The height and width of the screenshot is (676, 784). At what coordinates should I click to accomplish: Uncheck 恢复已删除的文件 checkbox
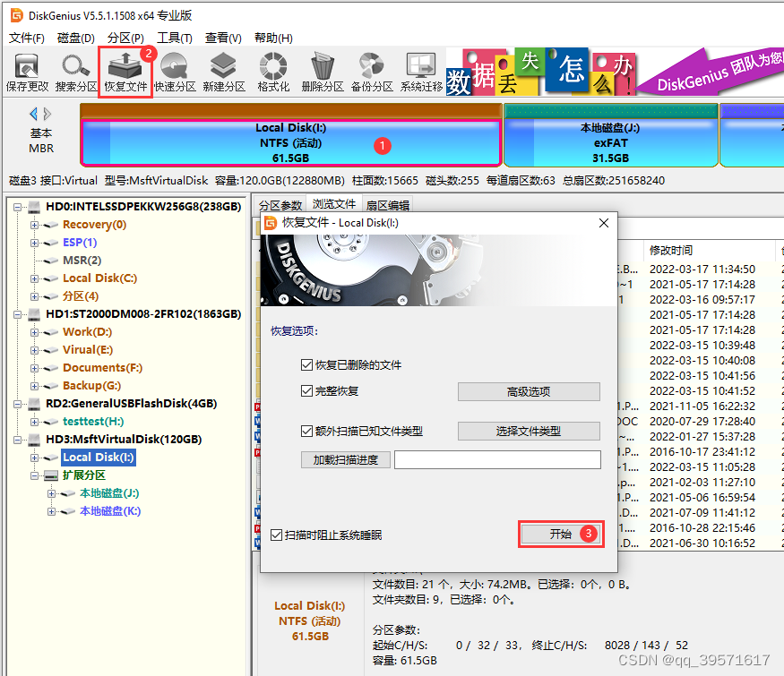[x=306, y=364]
